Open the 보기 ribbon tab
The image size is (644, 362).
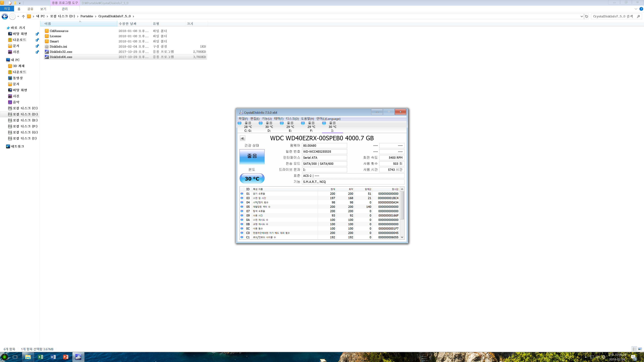43,9
